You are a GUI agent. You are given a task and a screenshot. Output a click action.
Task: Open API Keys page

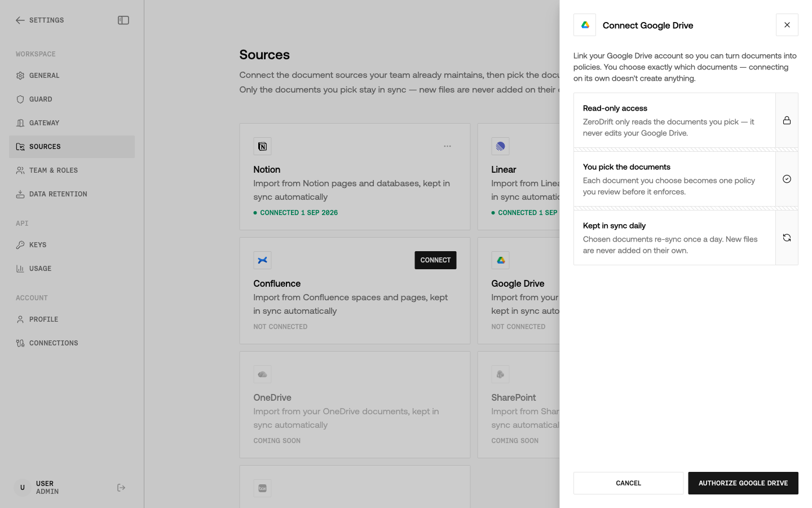[72, 245]
